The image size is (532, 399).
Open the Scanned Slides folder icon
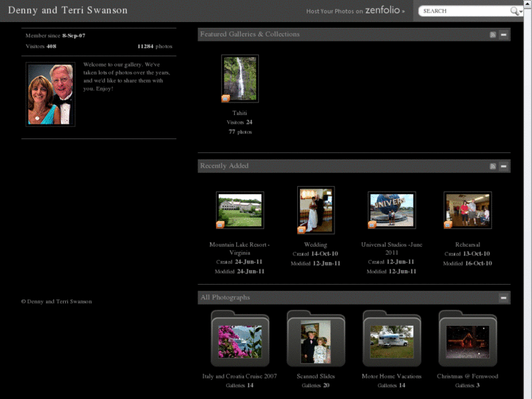click(315, 340)
